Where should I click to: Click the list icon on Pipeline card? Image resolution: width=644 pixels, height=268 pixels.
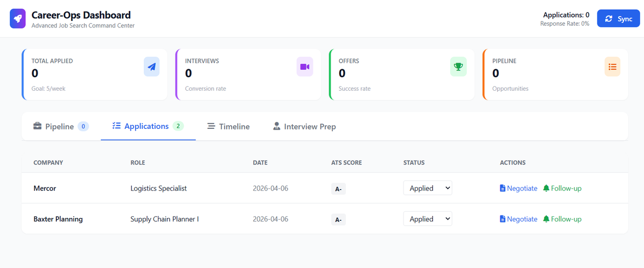click(x=612, y=67)
